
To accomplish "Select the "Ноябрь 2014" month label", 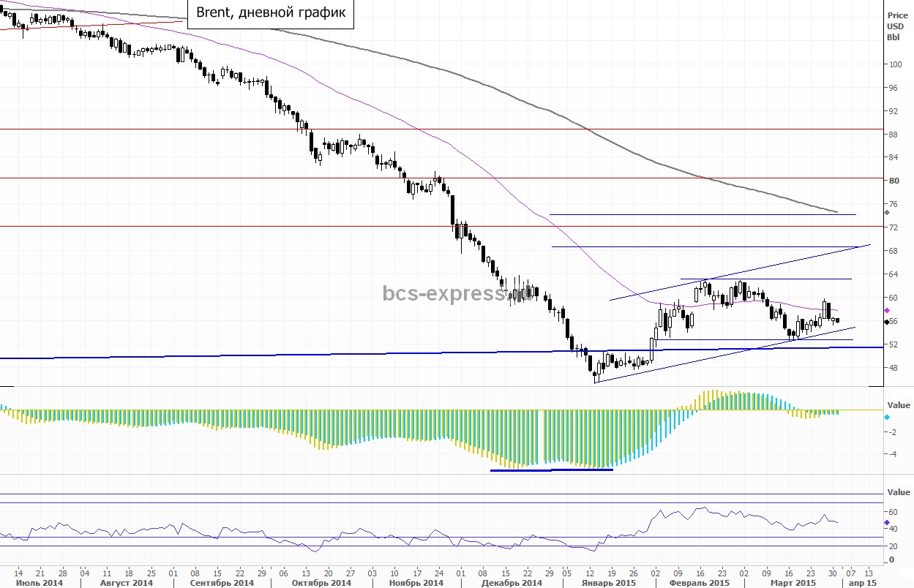I will point(416,583).
